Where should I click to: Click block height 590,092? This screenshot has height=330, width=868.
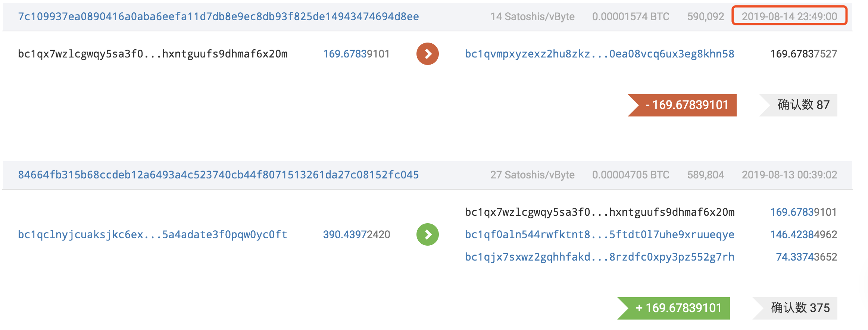(x=706, y=16)
